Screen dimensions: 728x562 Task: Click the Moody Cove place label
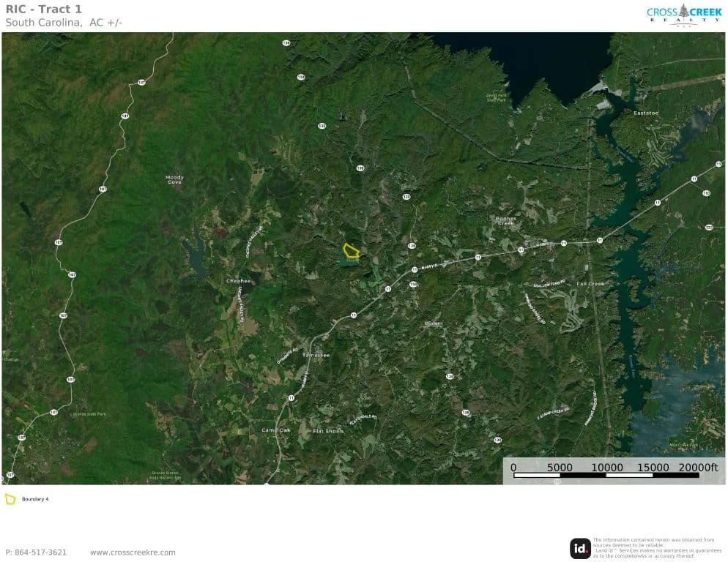click(x=174, y=179)
